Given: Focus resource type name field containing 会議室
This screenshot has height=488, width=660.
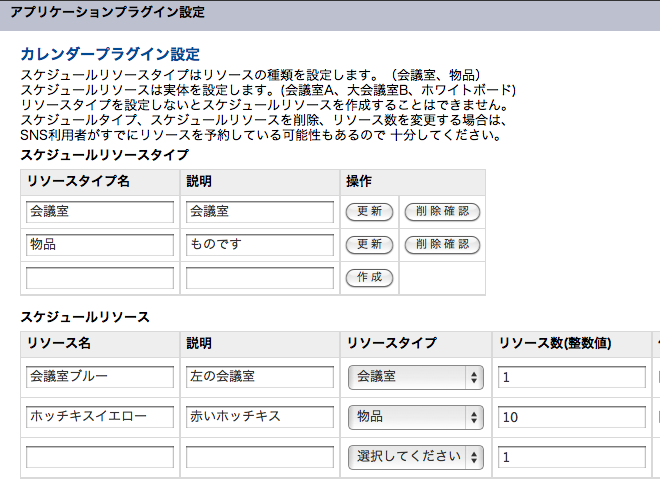Looking at the screenshot, I should coord(100,212).
